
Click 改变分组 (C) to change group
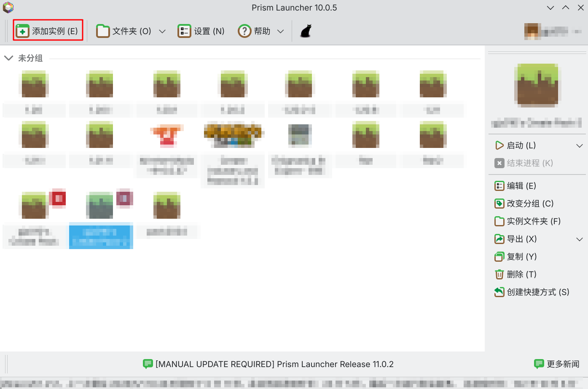pyautogui.click(x=524, y=204)
